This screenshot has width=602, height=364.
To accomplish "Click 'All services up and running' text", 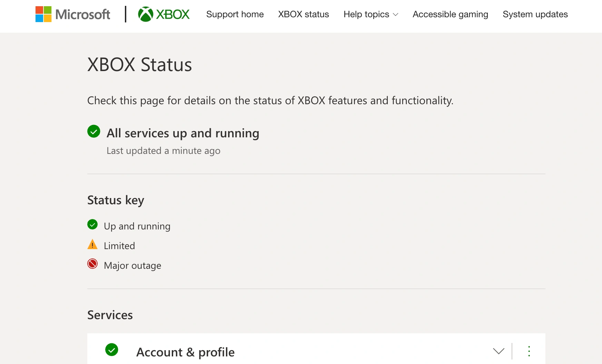I will click(183, 133).
